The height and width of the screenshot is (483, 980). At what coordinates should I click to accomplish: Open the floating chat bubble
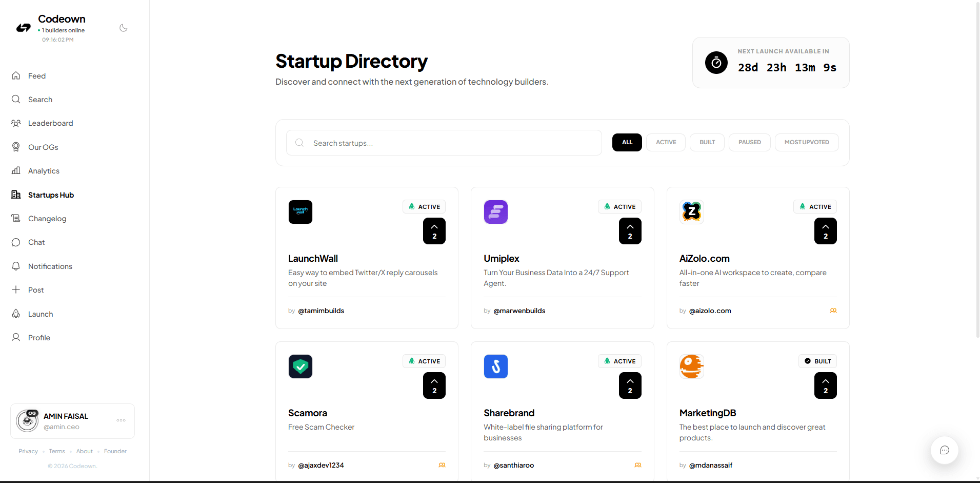tap(945, 450)
